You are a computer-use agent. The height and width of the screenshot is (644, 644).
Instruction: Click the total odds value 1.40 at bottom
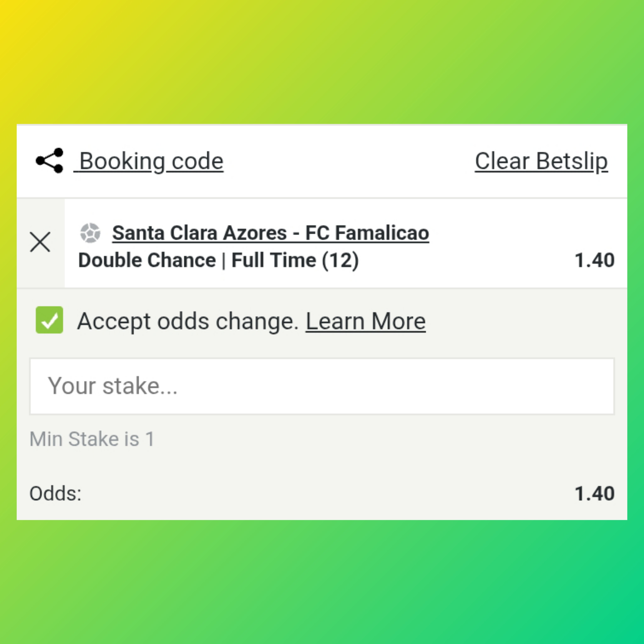pos(594,493)
